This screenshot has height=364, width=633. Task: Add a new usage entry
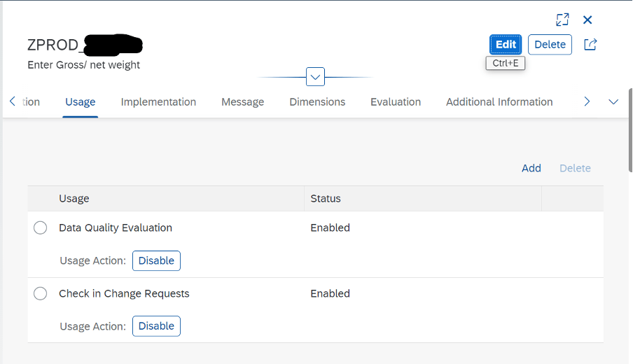(x=531, y=168)
